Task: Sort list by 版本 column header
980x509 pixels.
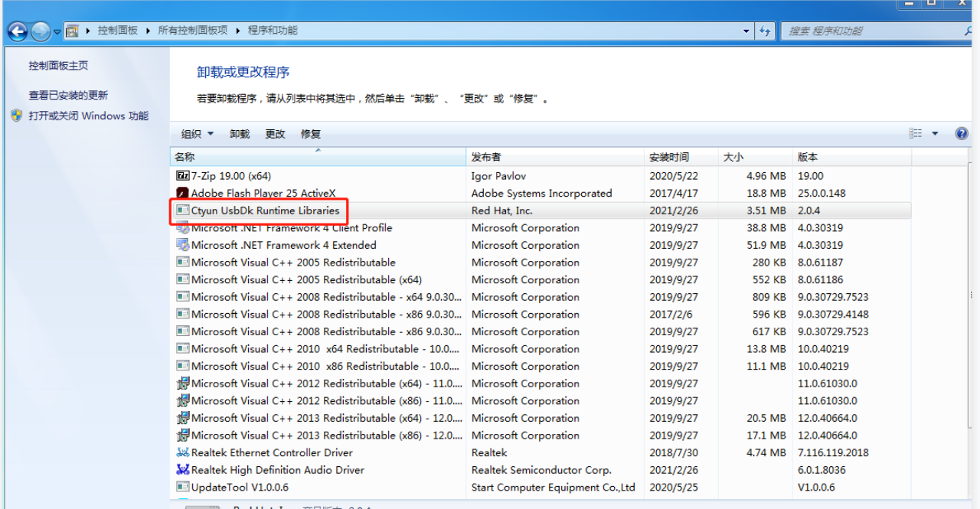Action: tap(851, 157)
